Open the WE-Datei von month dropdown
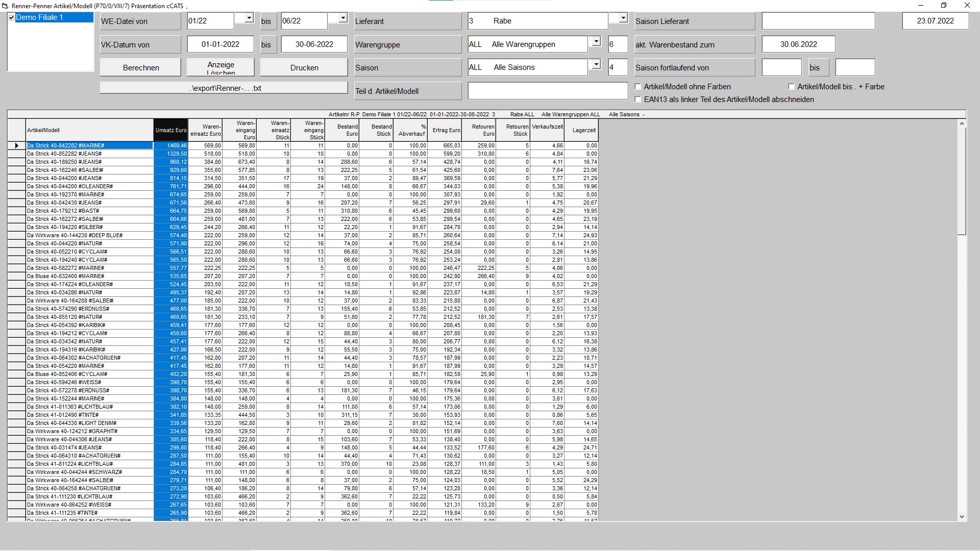Image resolution: width=980 pixels, height=551 pixels. [x=249, y=18]
